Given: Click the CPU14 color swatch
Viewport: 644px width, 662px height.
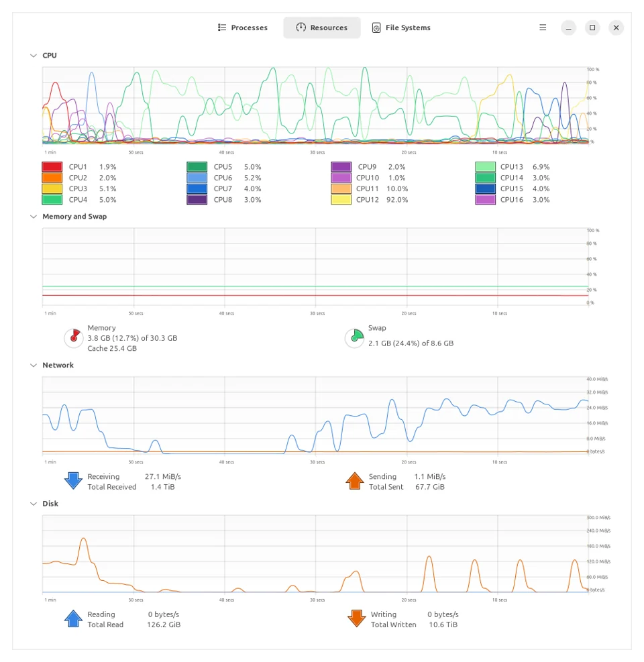Looking at the screenshot, I should (x=485, y=178).
